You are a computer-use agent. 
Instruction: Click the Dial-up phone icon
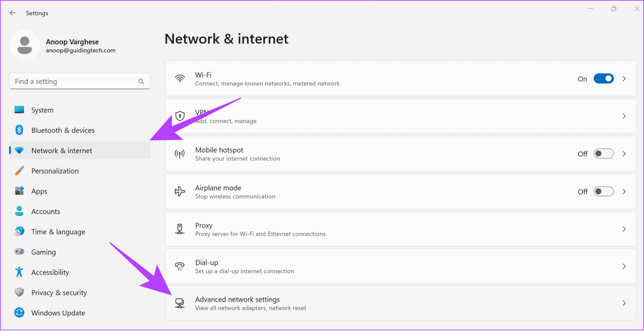(180, 266)
